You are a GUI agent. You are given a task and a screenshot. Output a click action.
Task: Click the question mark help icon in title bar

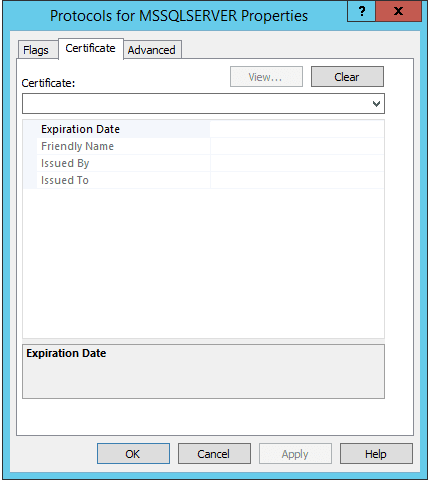pos(361,11)
